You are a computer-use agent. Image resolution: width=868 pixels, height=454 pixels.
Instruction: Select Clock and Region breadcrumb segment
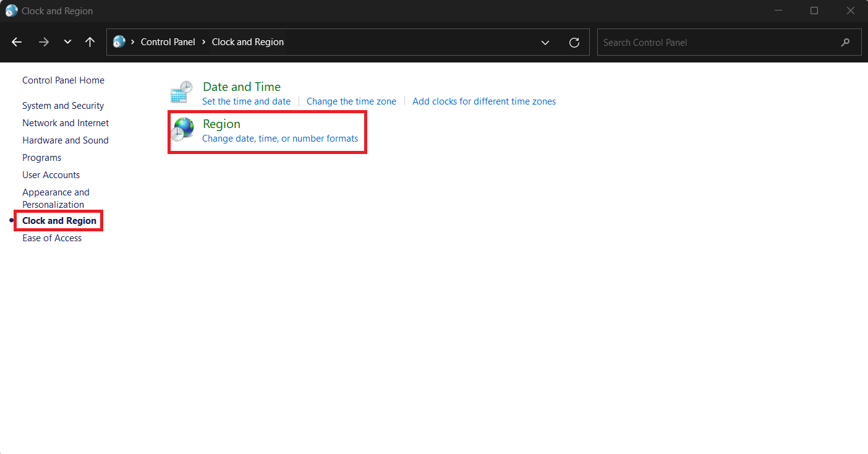(x=248, y=42)
